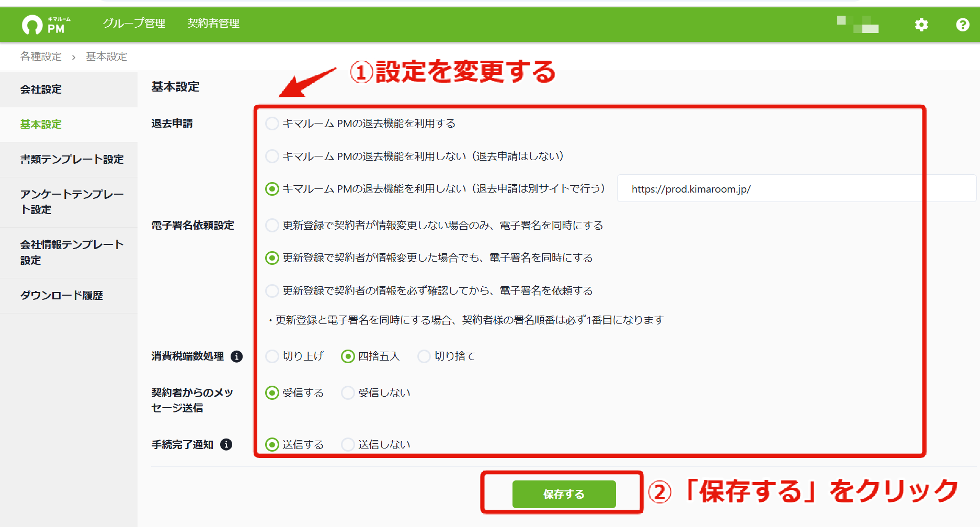
Task: Select 基本設定 in sidebar
Action: (69, 125)
